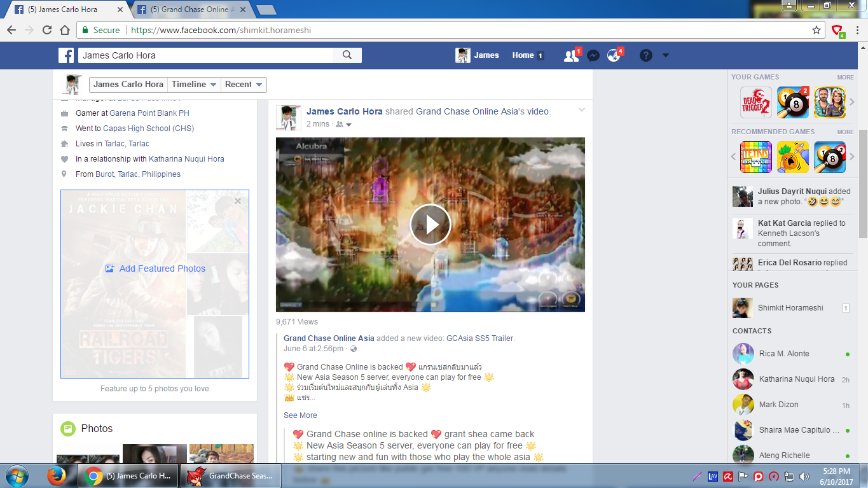Open Windows Start menu
This screenshot has height=488, width=868.
(16, 476)
